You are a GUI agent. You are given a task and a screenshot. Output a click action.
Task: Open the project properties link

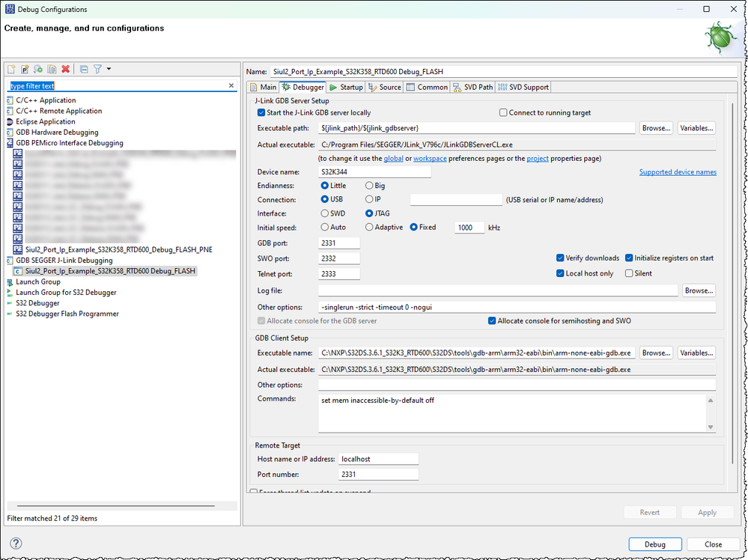(538, 159)
